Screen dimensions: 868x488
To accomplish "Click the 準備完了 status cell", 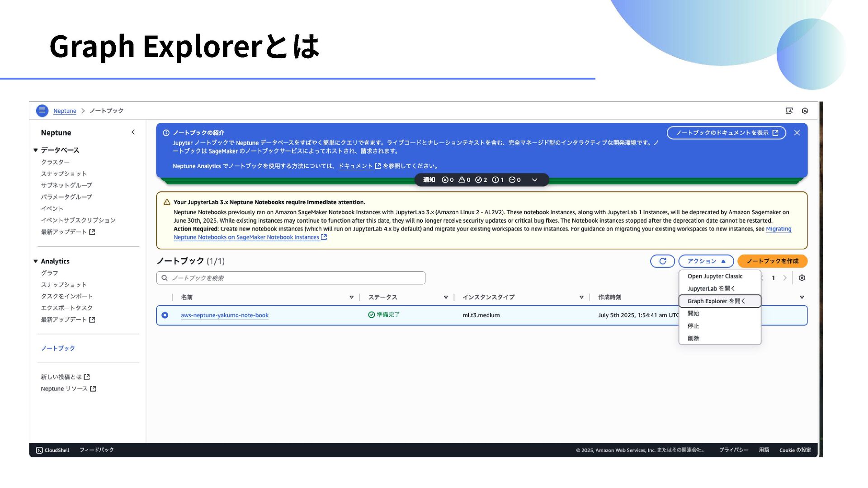I will point(384,315).
